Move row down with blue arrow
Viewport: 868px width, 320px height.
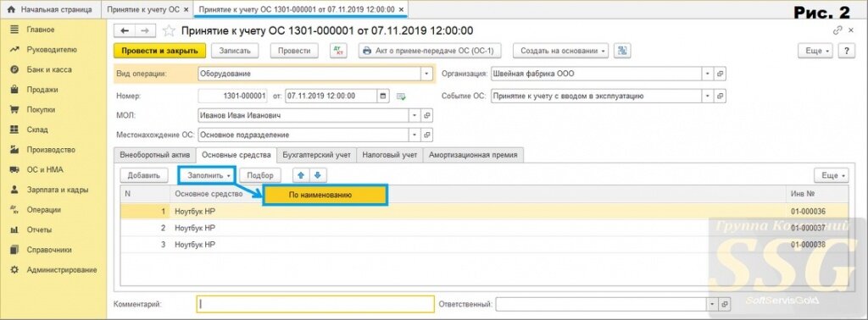(x=317, y=175)
